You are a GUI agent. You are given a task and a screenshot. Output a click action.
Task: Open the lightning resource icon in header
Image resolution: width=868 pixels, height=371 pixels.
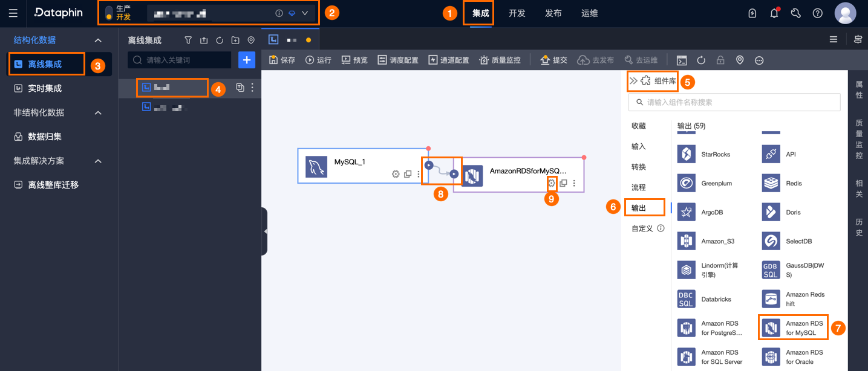[x=752, y=13]
